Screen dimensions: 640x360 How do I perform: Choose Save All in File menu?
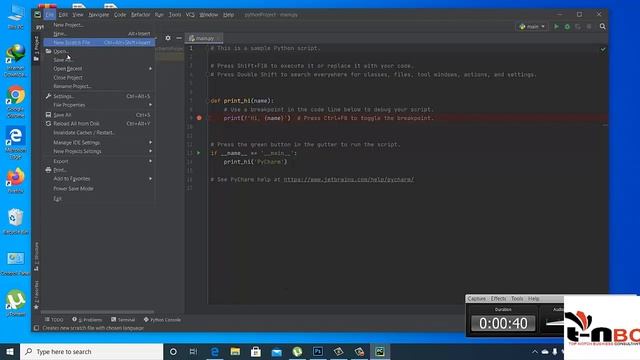99,115
